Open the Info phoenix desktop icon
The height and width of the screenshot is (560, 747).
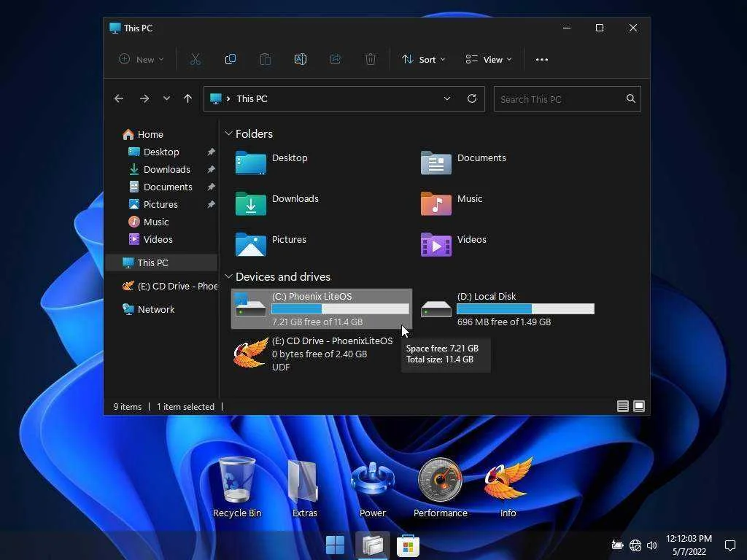click(508, 486)
